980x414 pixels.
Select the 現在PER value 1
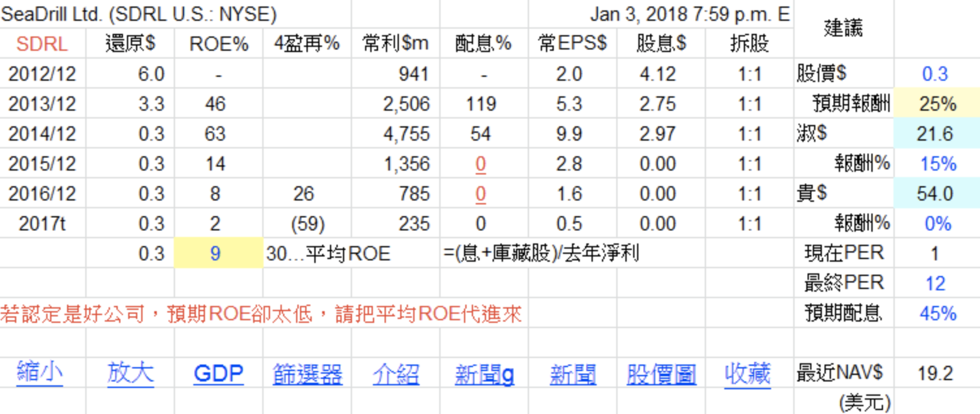point(935,253)
